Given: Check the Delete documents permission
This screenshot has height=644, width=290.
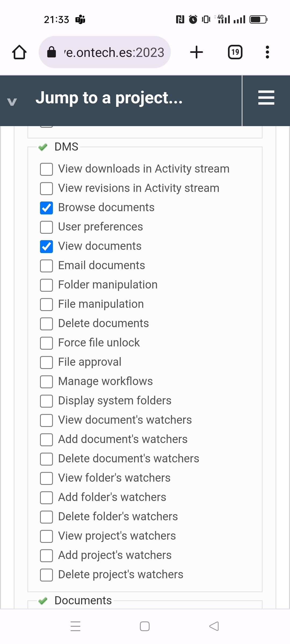Looking at the screenshot, I should point(46,324).
